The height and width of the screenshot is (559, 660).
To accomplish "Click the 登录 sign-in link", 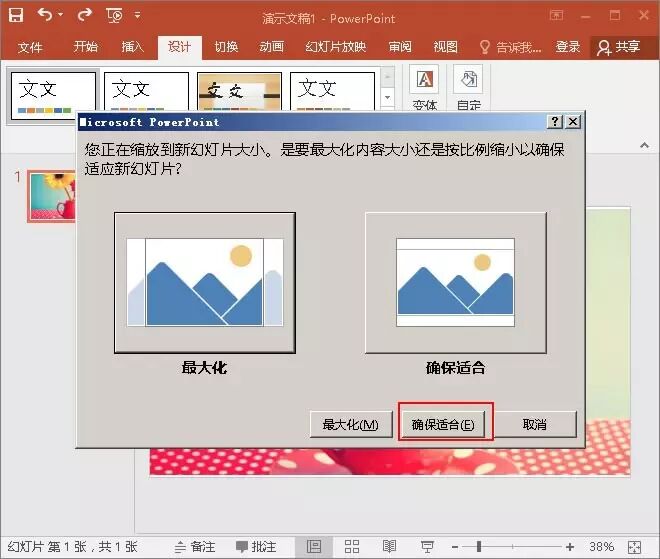I will click(x=567, y=47).
